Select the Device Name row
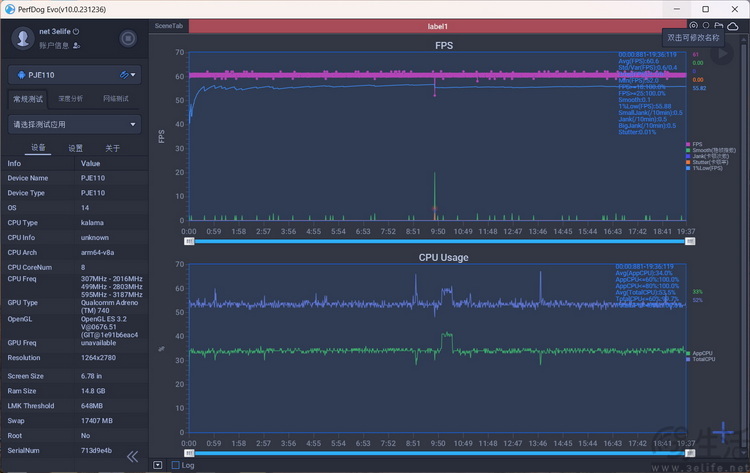The image size is (750, 473). click(x=75, y=178)
